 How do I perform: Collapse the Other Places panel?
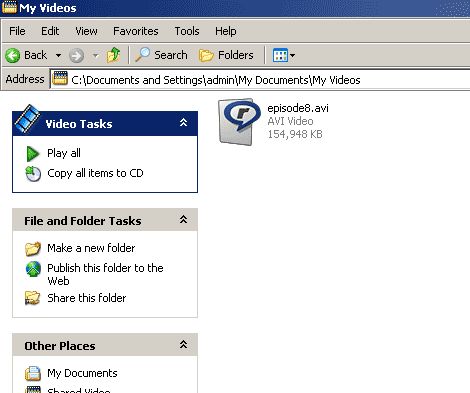[x=183, y=344]
